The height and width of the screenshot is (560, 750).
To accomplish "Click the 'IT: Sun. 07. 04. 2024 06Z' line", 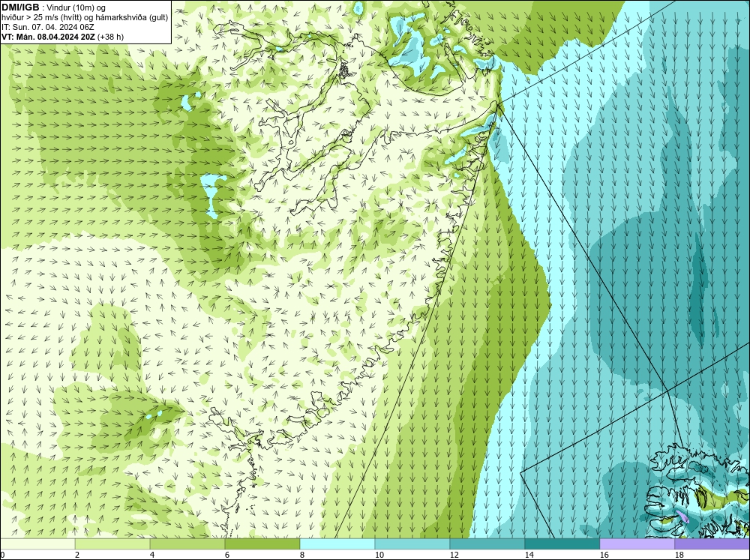I will [x=48, y=27].
